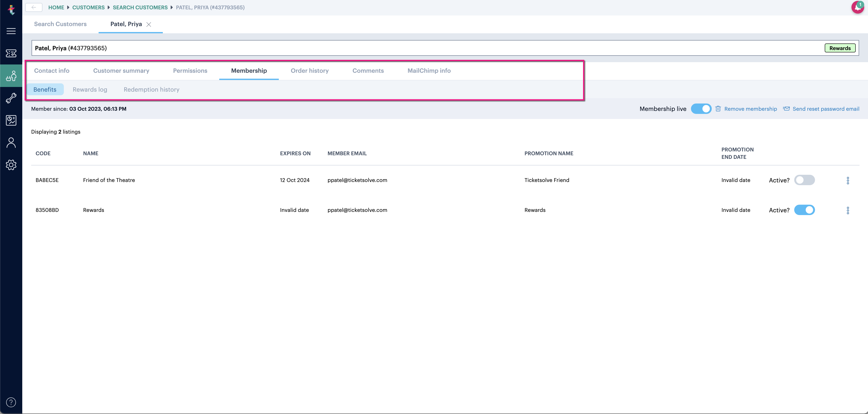Open the MailChimp info tab

(429, 70)
